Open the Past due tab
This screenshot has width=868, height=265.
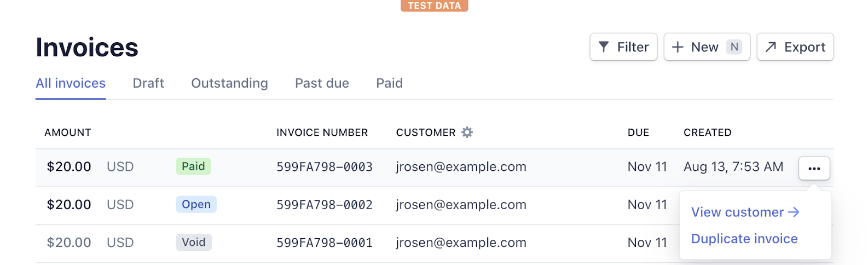[322, 83]
